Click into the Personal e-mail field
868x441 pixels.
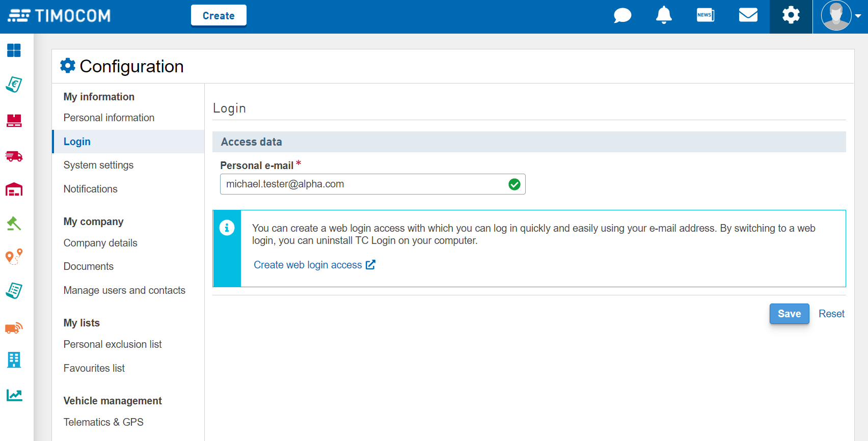tap(372, 184)
